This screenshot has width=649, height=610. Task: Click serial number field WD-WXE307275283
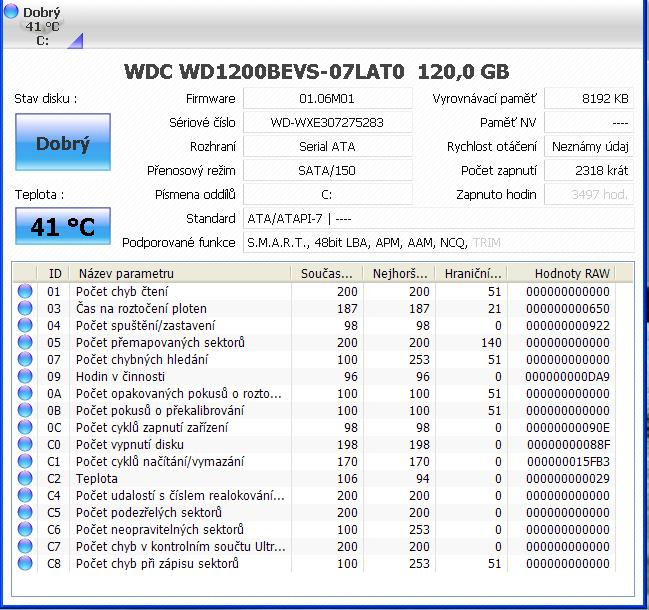pyautogui.click(x=327, y=122)
